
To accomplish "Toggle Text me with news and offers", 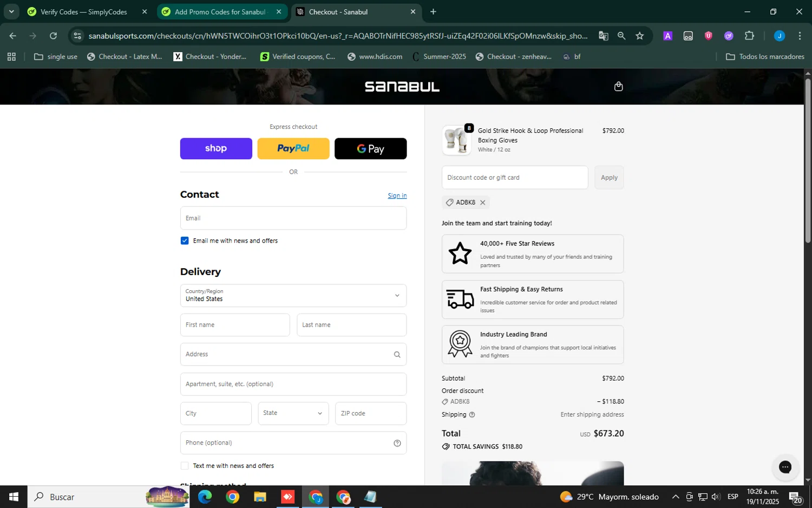I will [x=185, y=466].
